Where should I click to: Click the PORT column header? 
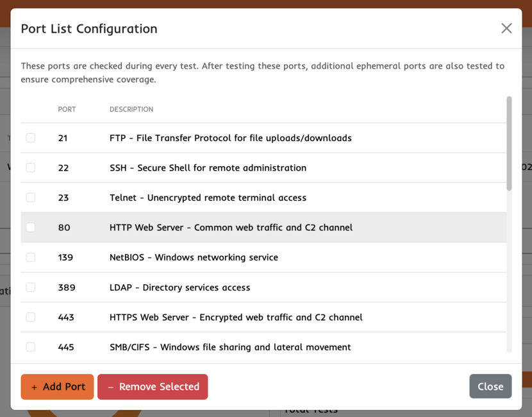tap(67, 109)
